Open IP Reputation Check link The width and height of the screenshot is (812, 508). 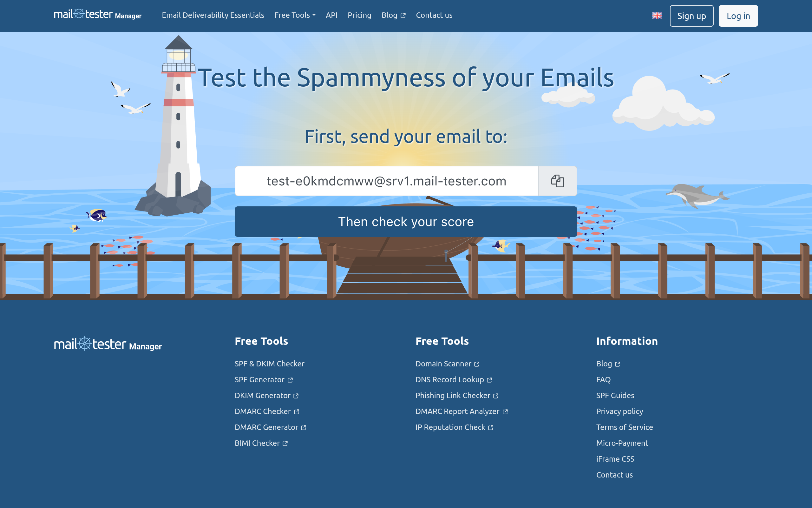click(454, 427)
